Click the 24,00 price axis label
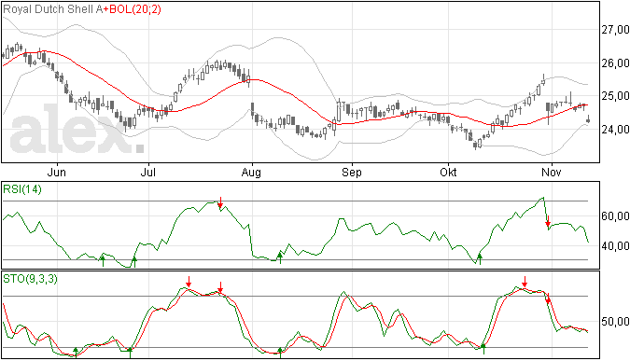 (615, 130)
